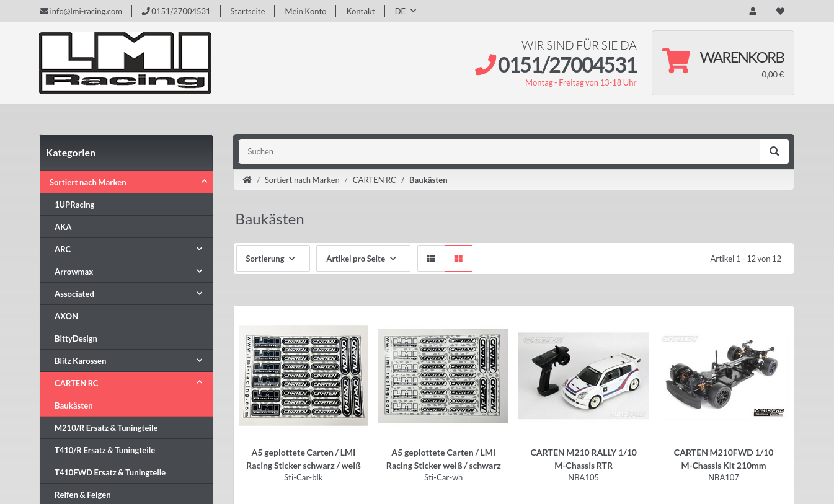The height and width of the screenshot is (504, 834).
Task: Open CARTEN M210 RALLY product title
Action: [x=583, y=459]
